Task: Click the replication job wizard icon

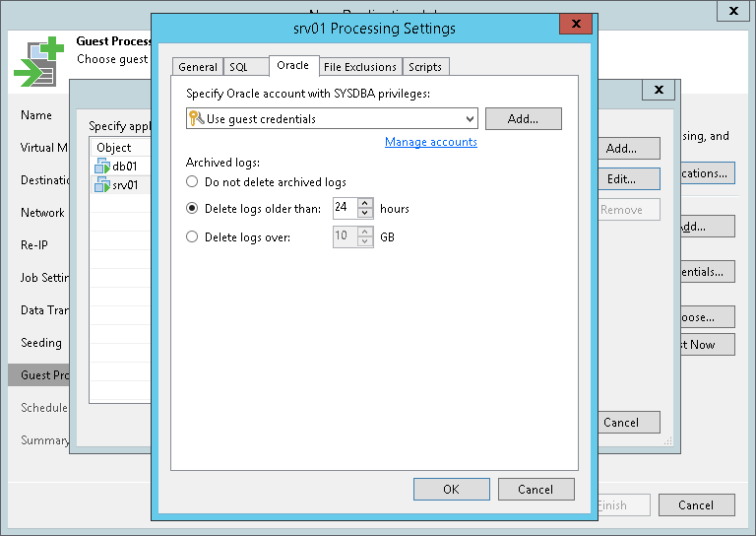Action: pos(39,62)
